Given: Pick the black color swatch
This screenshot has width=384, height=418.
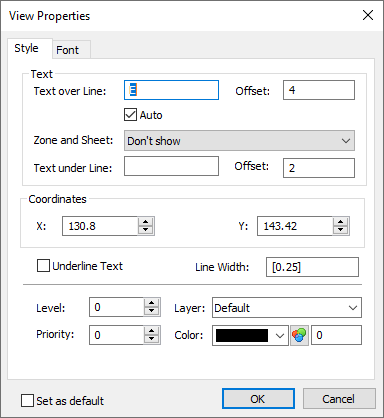Looking at the screenshot, I should pyautogui.click(x=242, y=336).
